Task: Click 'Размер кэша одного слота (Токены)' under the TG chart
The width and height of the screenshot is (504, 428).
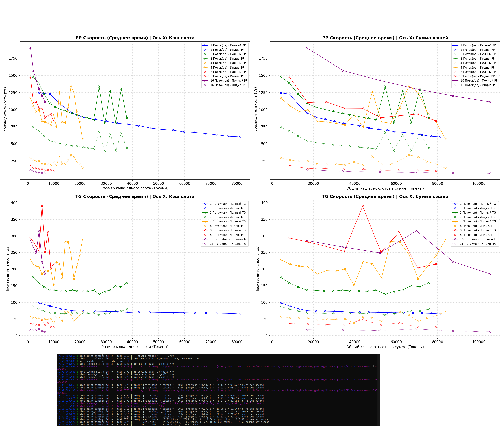Action: click(135, 347)
